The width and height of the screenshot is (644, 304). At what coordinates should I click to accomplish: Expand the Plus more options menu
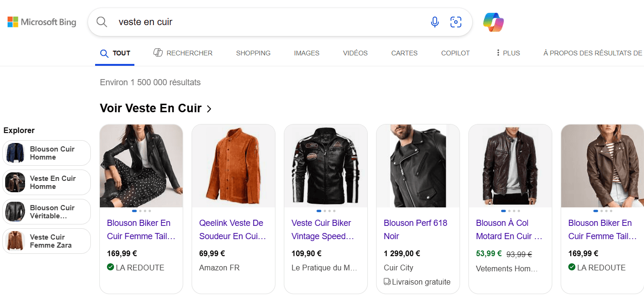pyautogui.click(x=508, y=53)
